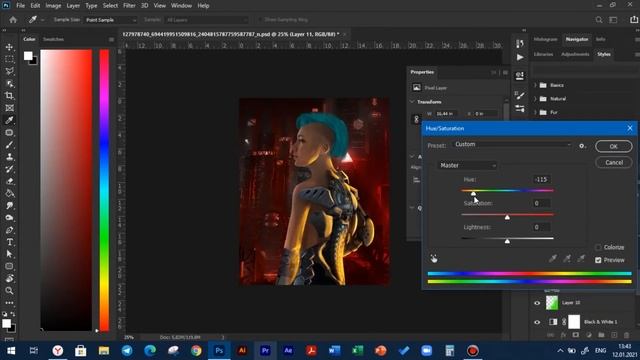
Task: Expand the Basics styles folder
Action: (536, 85)
